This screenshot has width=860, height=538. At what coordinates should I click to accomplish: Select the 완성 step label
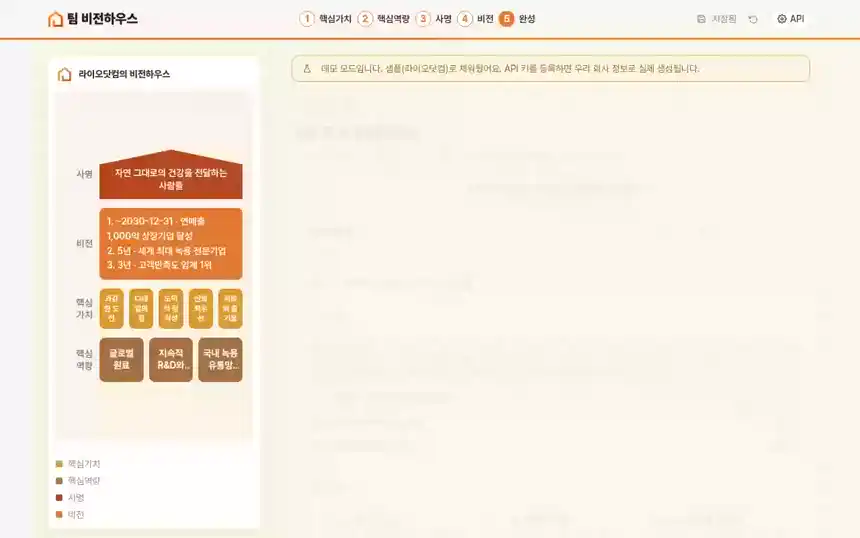(x=527, y=19)
